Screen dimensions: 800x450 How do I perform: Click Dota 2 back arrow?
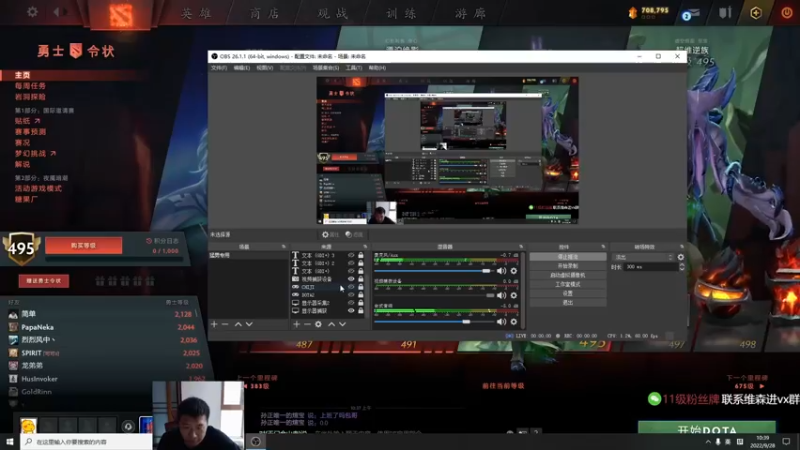[56, 12]
